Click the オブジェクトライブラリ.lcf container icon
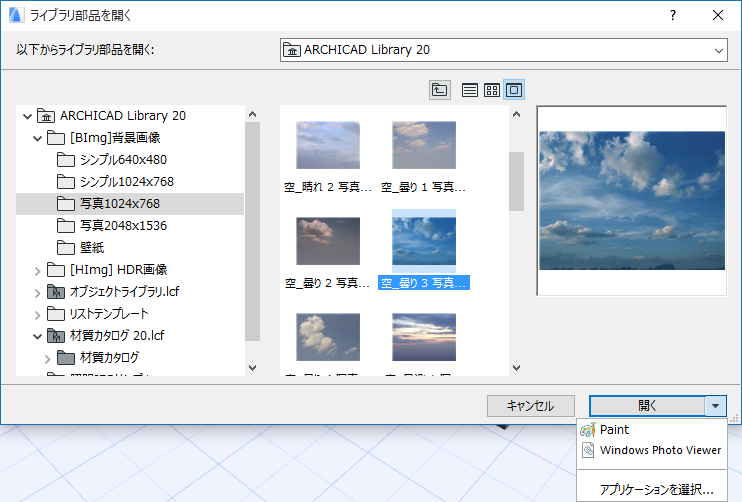Image resolution: width=742 pixels, height=502 pixels. tap(56, 292)
